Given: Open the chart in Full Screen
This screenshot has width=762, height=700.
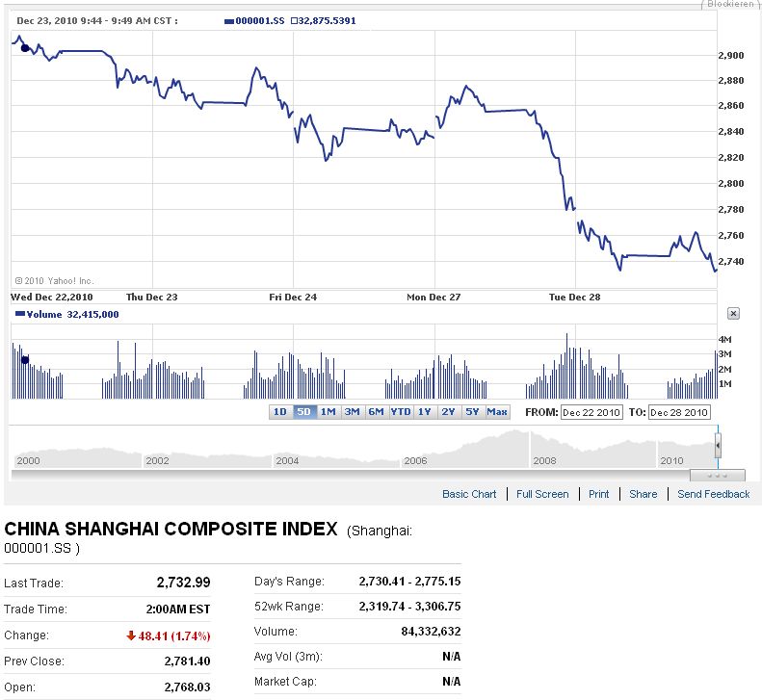Looking at the screenshot, I should (542, 494).
